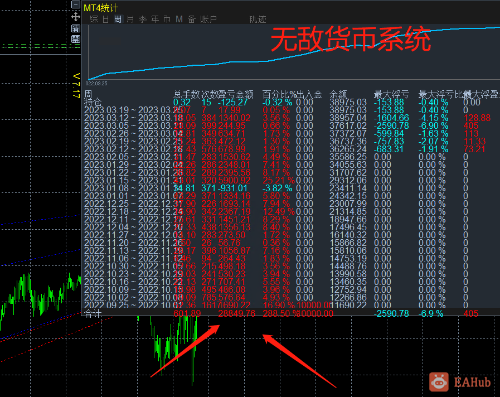Screen dimensions: 500x397
Task: Click the loss value -931.01
Action: 232,188
